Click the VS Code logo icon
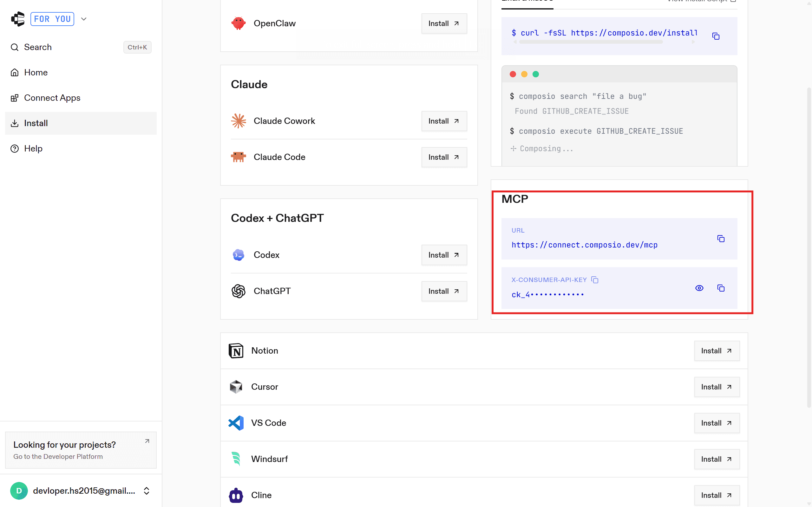Viewport: 812px width, 507px height. [x=236, y=423]
